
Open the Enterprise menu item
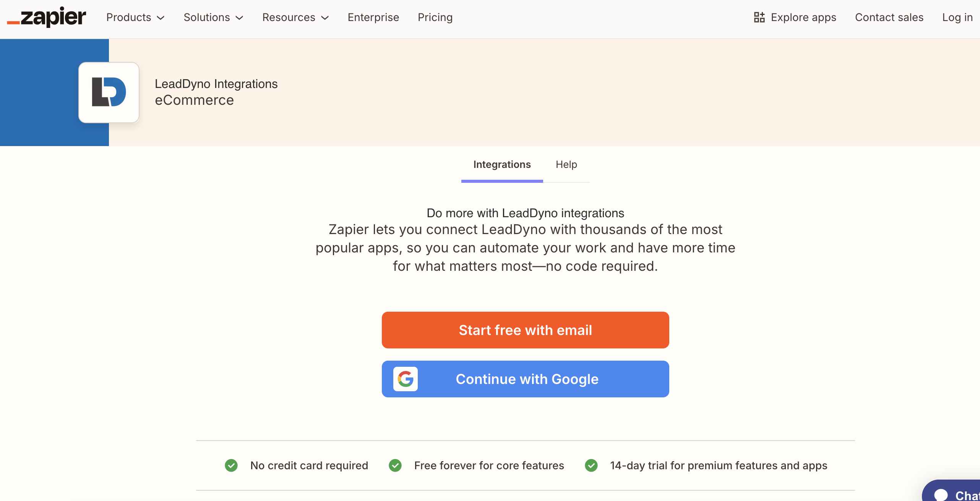pos(373,17)
